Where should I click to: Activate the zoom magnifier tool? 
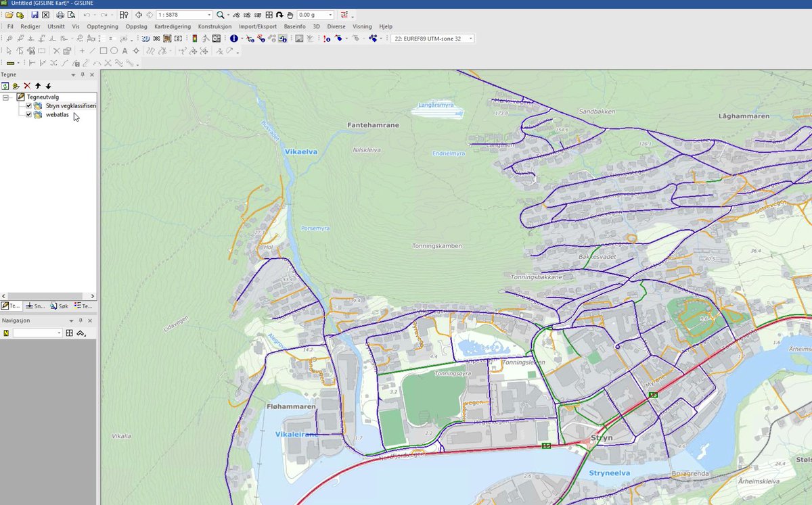[220, 14]
